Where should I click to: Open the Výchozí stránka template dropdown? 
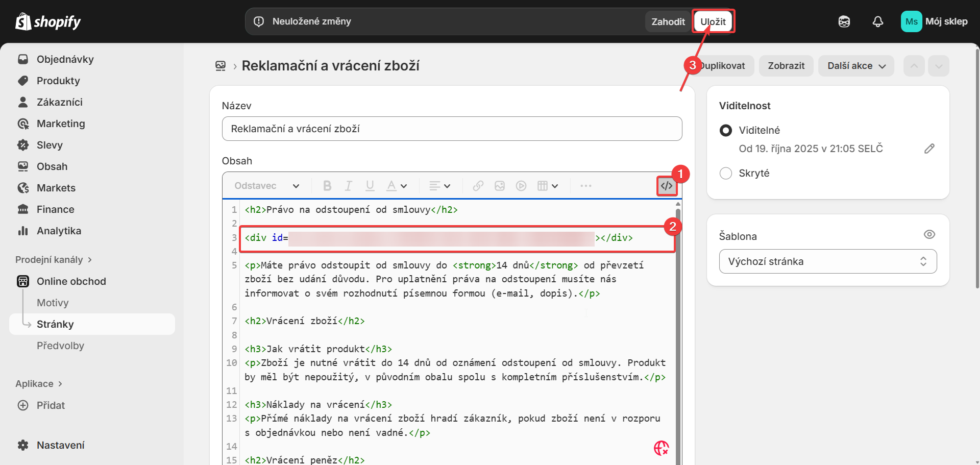pos(827,261)
